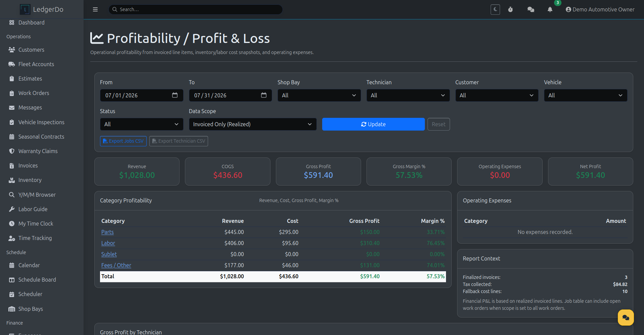Export Jobs CSV

pyautogui.click(x=123, y=141)
